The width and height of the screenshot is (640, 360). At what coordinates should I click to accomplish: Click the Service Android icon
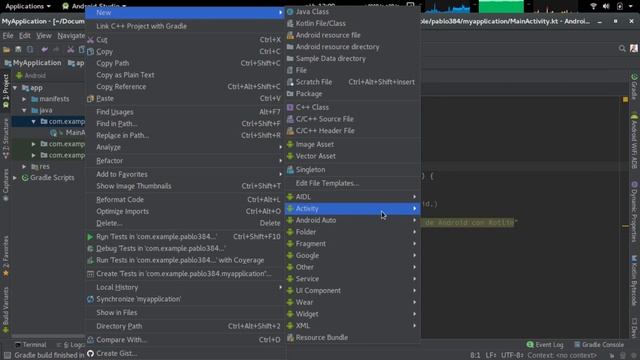290,279
